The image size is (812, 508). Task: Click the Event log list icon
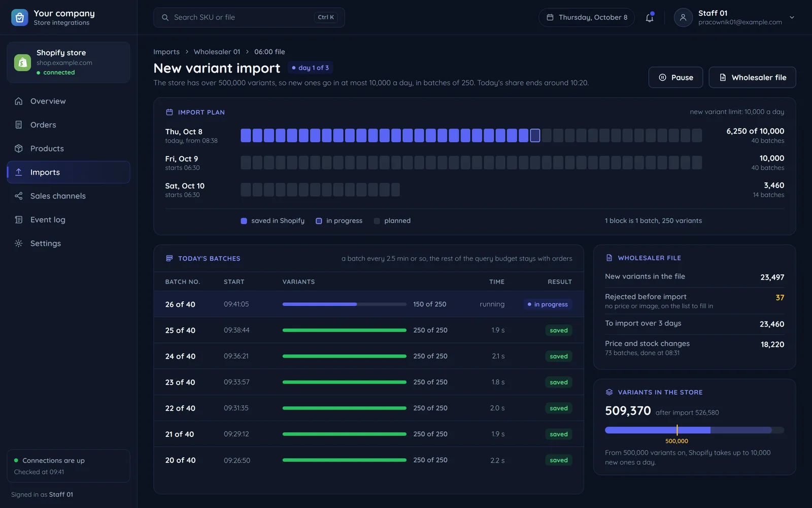coord(19,219)
